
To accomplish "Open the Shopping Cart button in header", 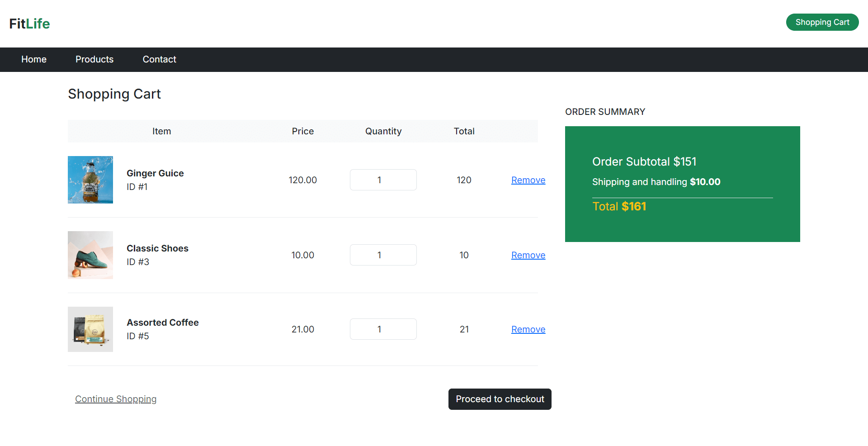I will point(822,22).
